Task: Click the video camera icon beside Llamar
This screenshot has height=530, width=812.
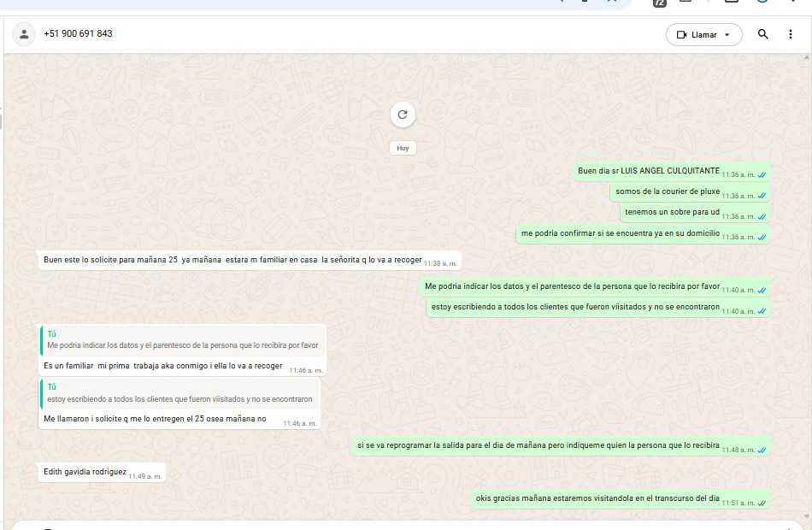Action: 681,35
